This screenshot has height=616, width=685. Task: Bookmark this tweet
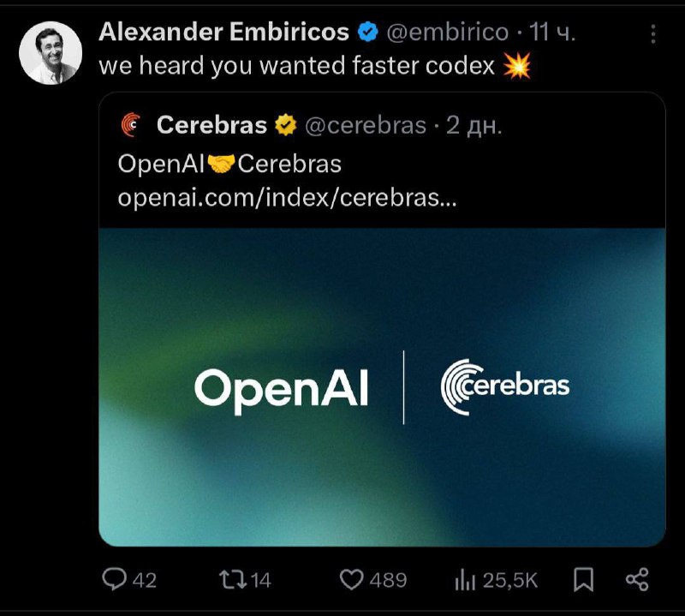coord(583,580)
